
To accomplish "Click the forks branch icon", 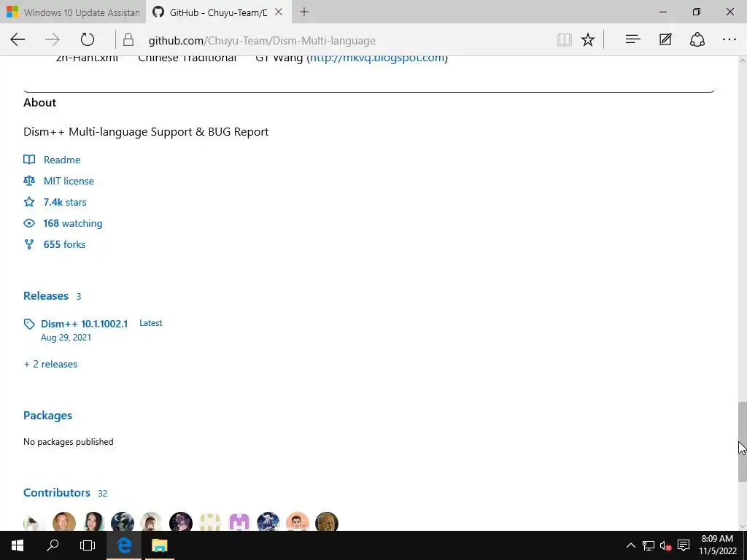I will (29, 244).
